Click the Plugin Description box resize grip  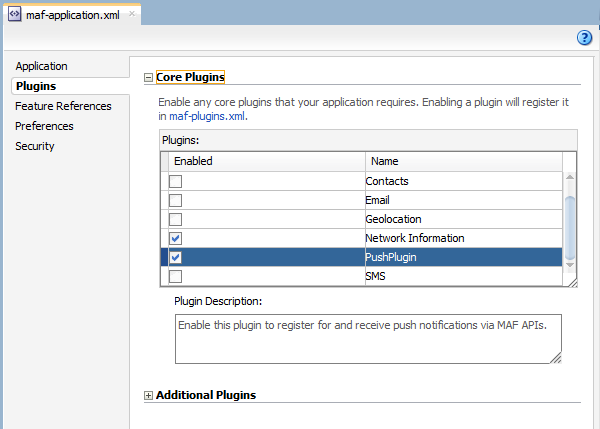coord(556,358)
